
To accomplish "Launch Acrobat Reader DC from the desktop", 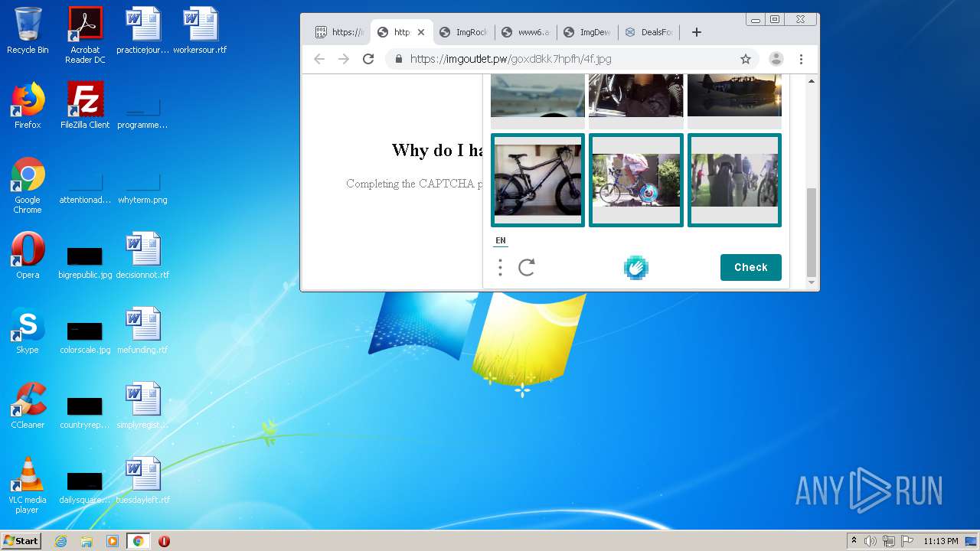I will coord(85,35).
